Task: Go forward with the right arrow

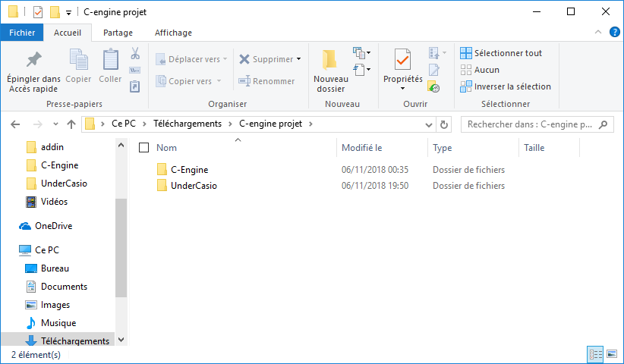Action: [x=38, y=124]
